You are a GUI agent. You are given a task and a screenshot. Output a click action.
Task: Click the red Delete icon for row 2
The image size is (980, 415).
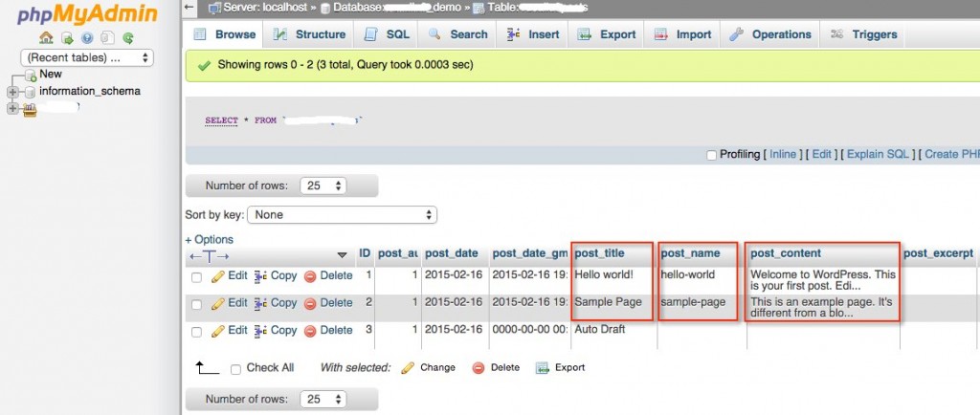(310, 304)
